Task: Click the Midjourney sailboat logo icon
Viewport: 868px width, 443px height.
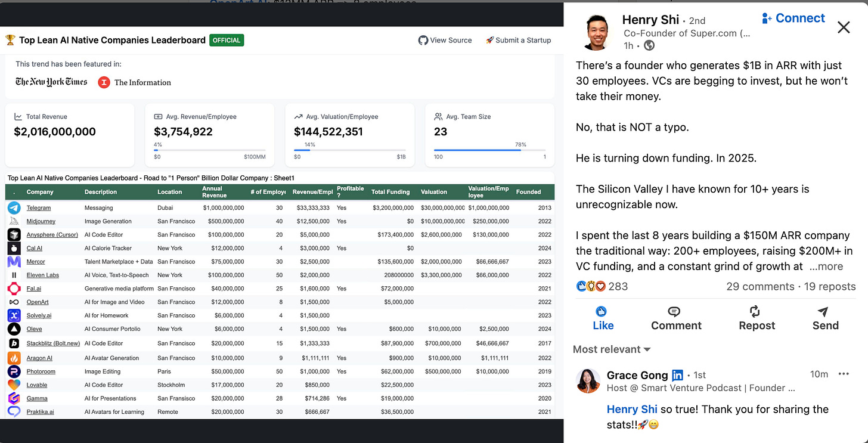Action: tap(14, 221)
